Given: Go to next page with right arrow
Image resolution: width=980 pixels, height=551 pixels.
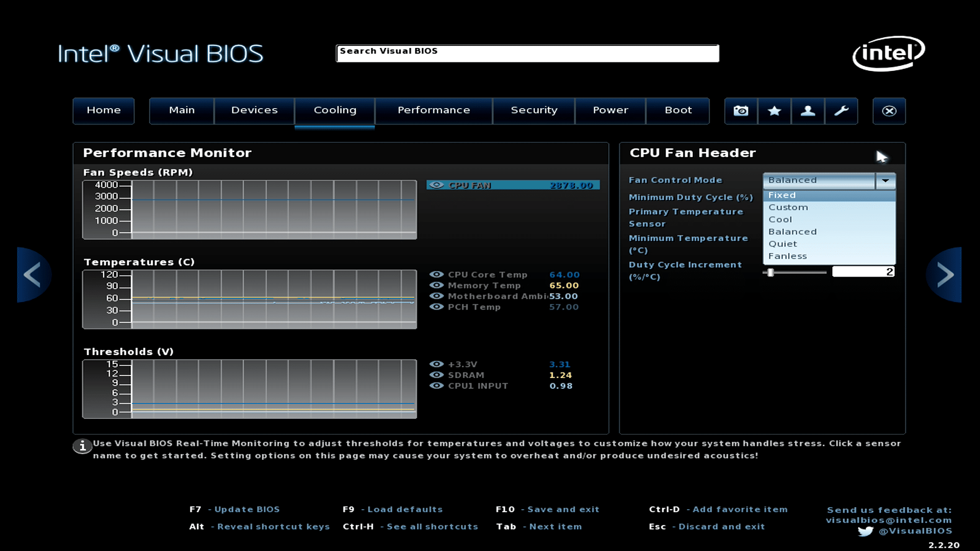Looking at the screenshot, I should [944, 275].
